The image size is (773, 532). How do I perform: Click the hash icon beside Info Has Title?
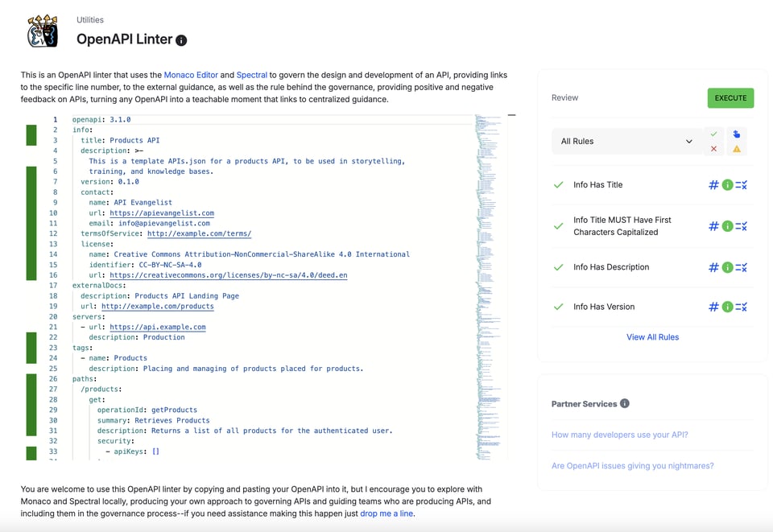click(x=713, y=185)
